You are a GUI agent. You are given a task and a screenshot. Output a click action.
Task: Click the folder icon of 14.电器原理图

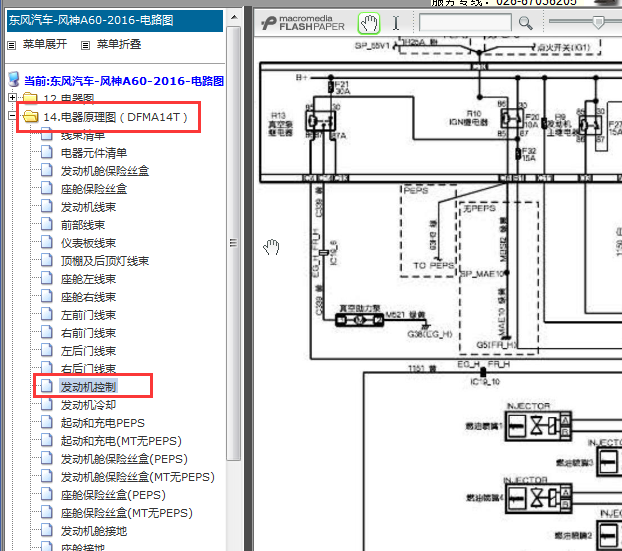pos(31,117)
